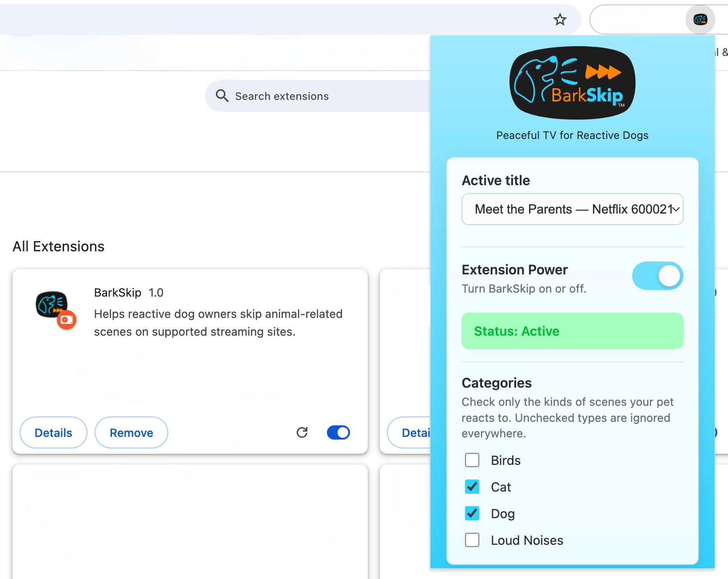The image size is (728, 579).
Task: Click the Peaceful TV for Reactive Dogs tagline
Action: (x=572, y=135)
